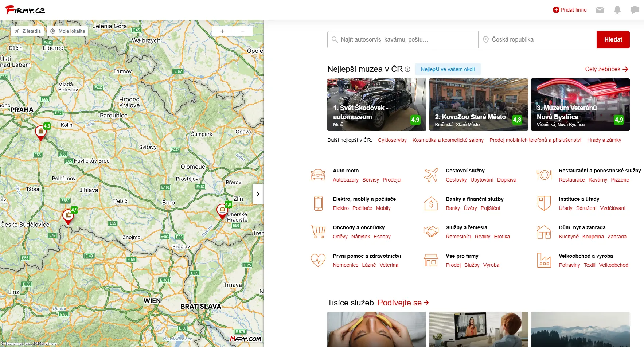Screen dimensions: 644x347
Task: Open Elektro, mobily a počítače heading
Action: [x=364, y=199]
